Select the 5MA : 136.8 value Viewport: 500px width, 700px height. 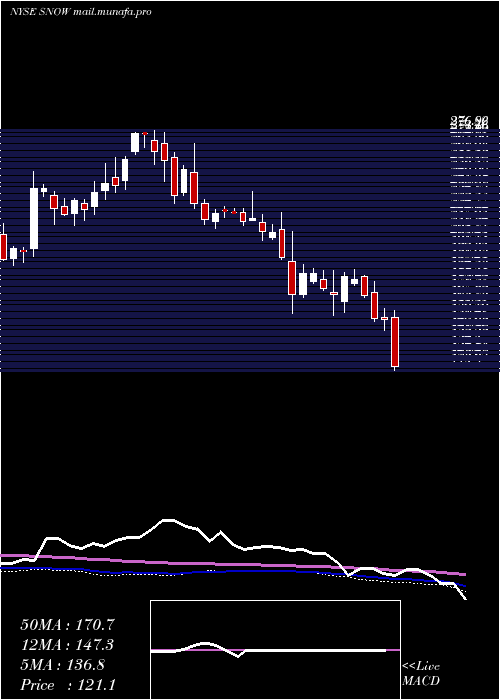click(62, 665)
